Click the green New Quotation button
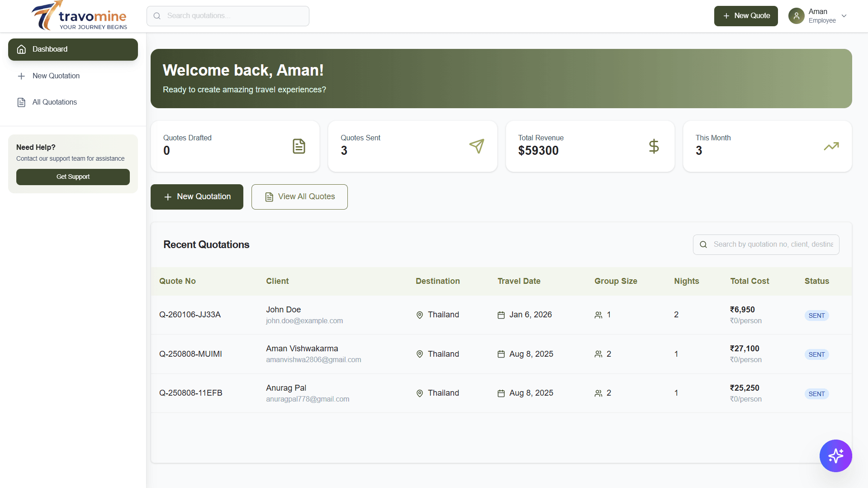This screenshot has height=488, width=868. [197, 197]
